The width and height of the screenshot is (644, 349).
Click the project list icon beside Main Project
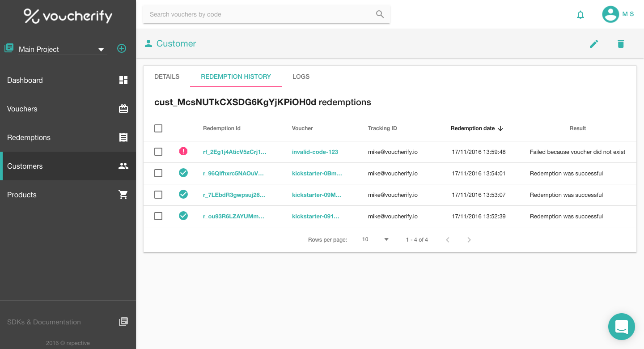coord(9,48)
